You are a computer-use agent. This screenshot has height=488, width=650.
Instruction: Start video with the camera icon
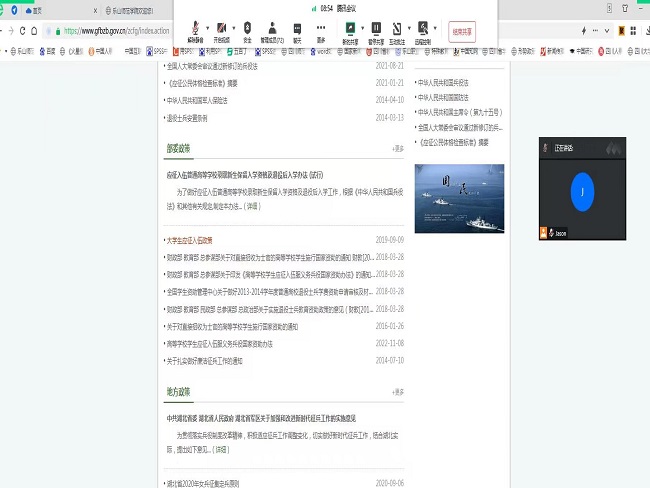coord(221,32)
